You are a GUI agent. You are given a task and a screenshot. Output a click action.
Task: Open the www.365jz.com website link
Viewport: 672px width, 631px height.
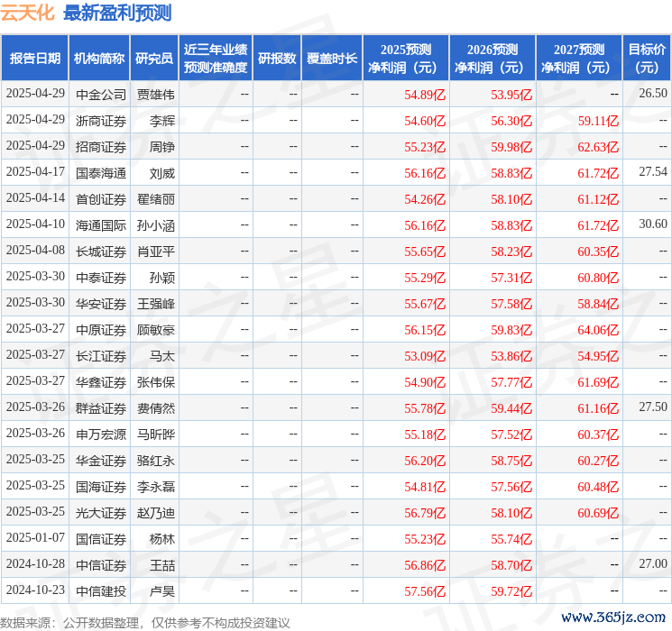pyautogui.click(x=612, y=617)
